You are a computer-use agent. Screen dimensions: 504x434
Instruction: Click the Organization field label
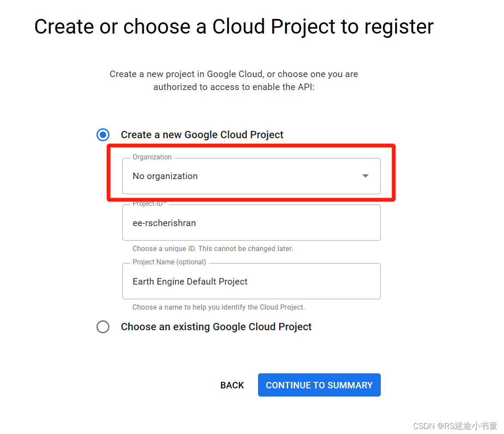pos(152,157)
